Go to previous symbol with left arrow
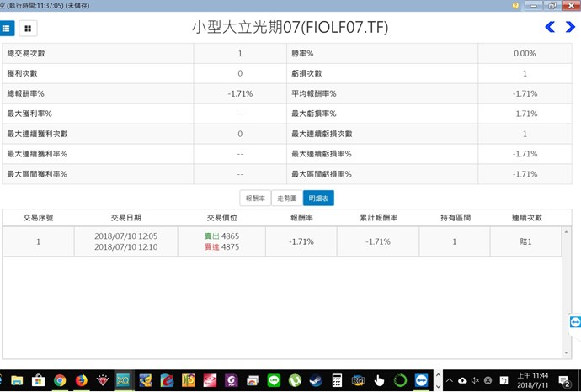 coord(550,27)
